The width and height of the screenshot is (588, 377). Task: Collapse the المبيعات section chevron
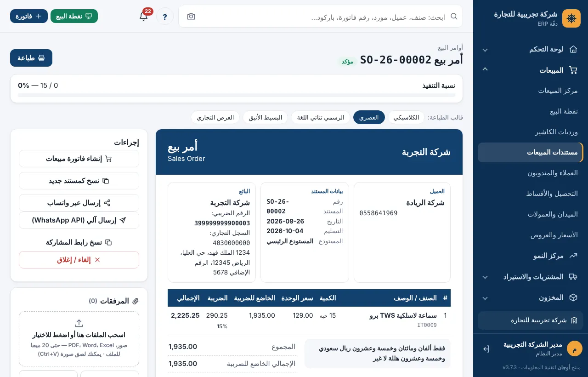(x=485, y=69)
